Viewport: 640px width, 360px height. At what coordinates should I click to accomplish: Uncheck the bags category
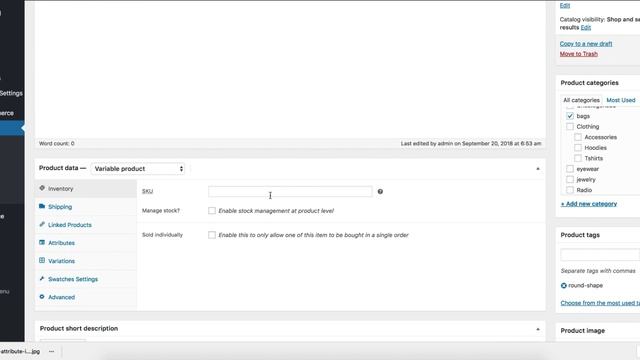(x=570, y=116)
